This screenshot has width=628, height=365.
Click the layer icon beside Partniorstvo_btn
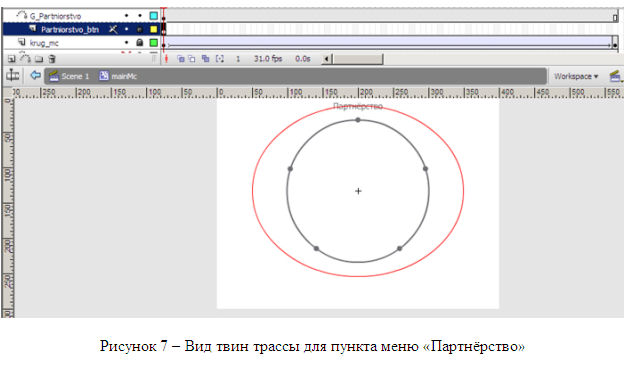point(33,29)
